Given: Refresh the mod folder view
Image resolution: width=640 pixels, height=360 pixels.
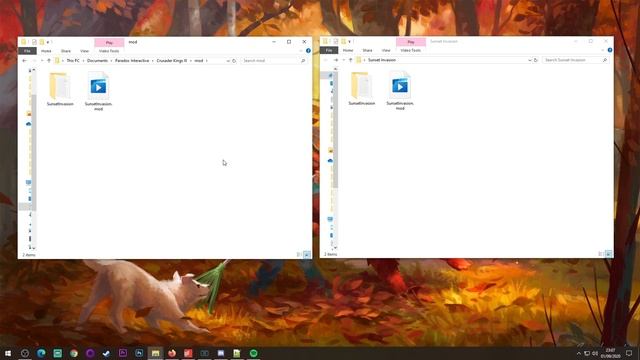Looking at the screenshot, I should [234, 61].
